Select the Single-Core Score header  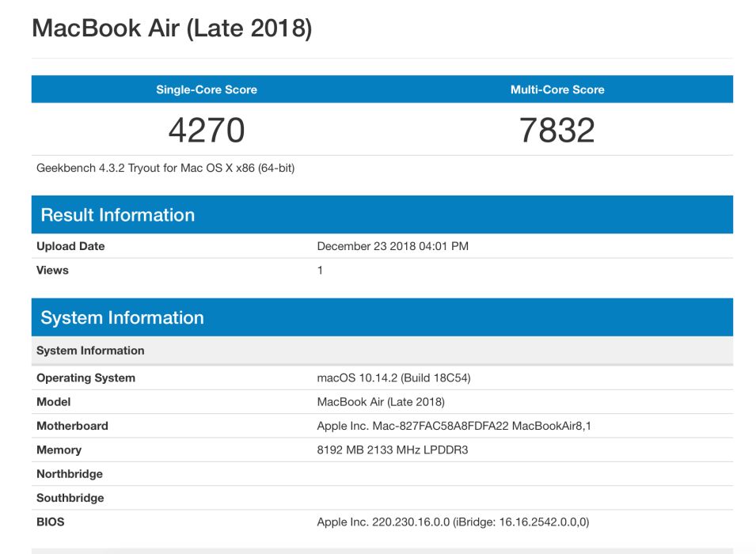(x=207, y=89)
